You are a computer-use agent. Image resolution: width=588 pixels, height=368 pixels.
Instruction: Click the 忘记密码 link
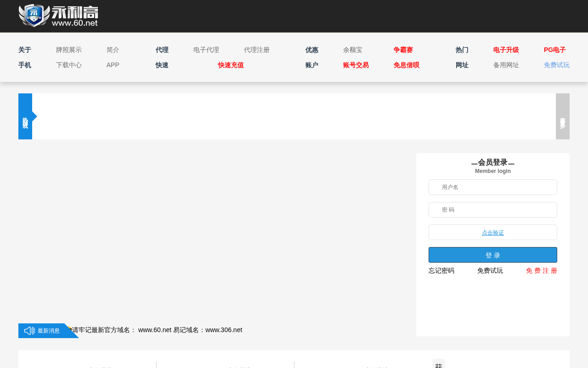[x=441, y=271]
